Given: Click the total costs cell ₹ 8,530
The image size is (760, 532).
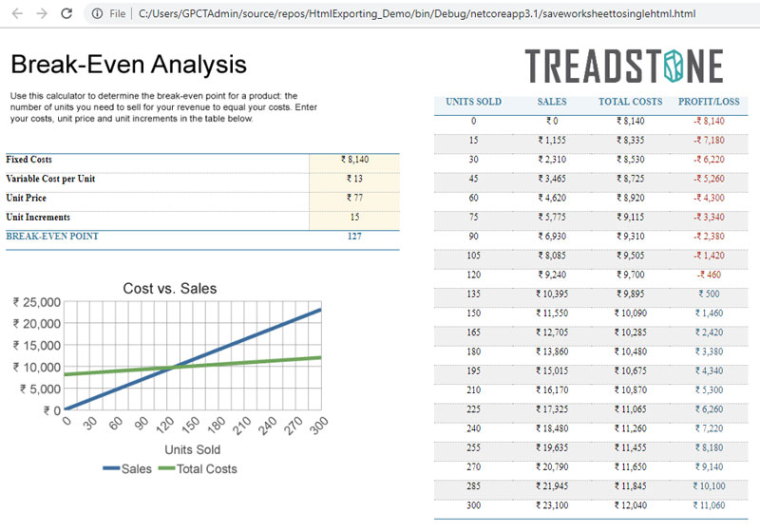Looking at the screenshot, I should tap(631, 160).
